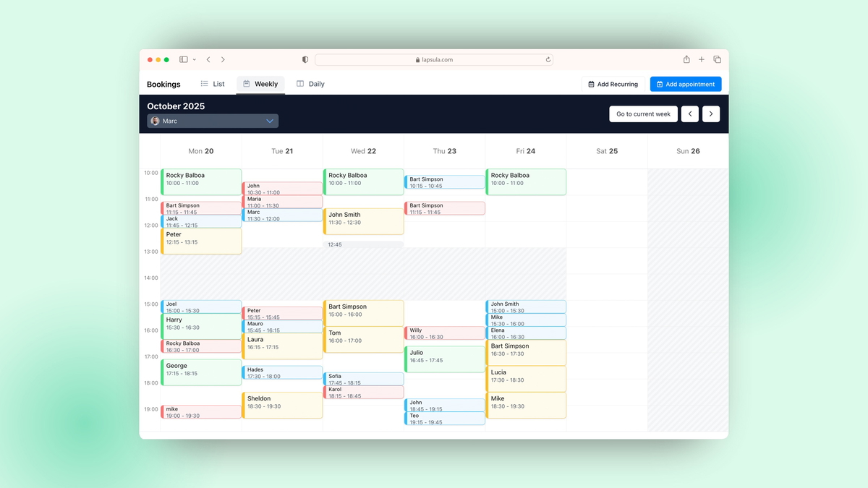Viewport: 868px width, 488px height.
Task: Click the new tab plus icon
Action: click(x=701, y=59)
